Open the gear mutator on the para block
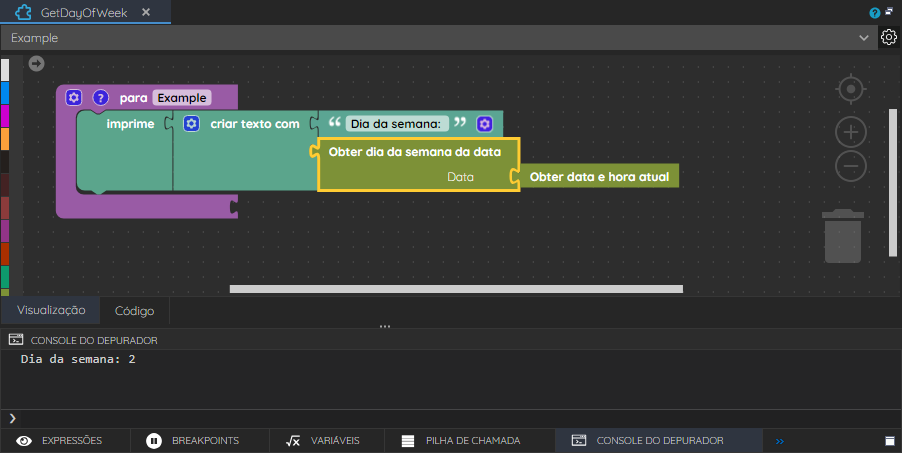This screenshot has height=453, width=902. [x=74, y=97]
